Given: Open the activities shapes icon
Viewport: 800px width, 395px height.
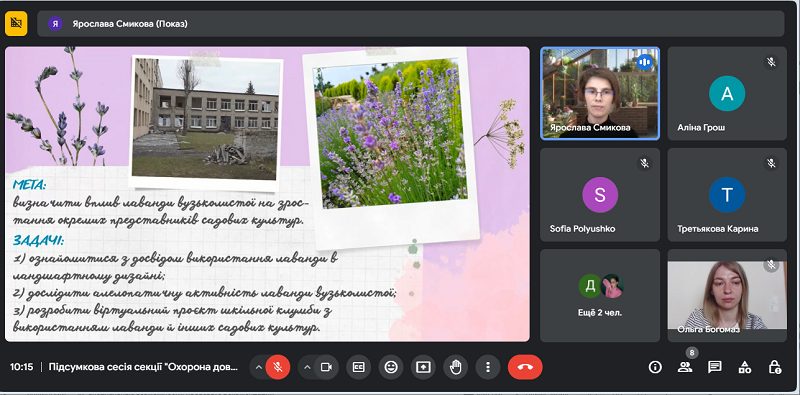Looking at the screenshot, I should [x=745, y=367].
